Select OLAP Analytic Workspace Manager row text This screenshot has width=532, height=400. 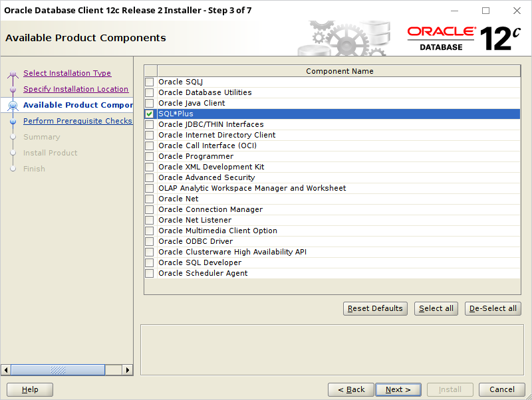(252, 188)
